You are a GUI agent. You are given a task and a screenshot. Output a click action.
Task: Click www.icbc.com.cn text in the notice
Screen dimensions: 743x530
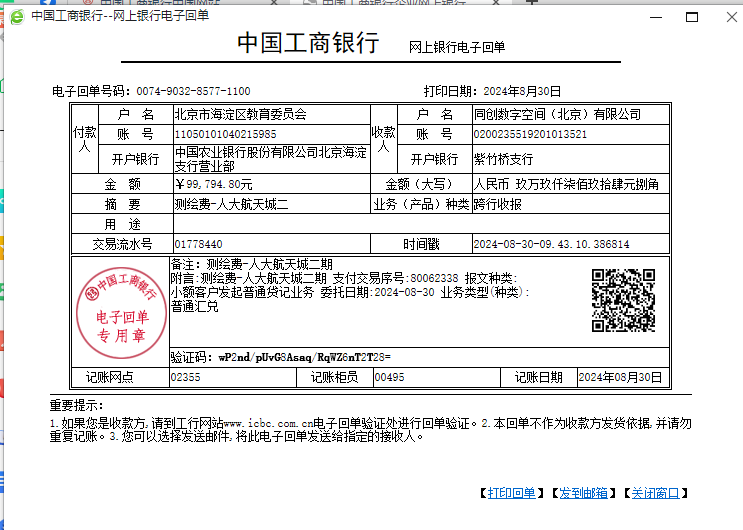pos(269,423)
